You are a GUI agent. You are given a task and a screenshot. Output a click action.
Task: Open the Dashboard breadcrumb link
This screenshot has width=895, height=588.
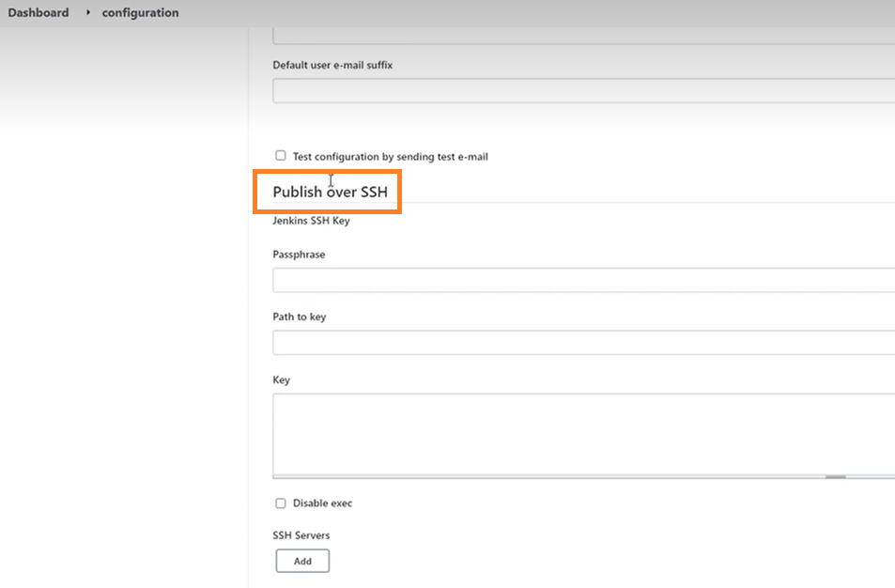point(39,12)
